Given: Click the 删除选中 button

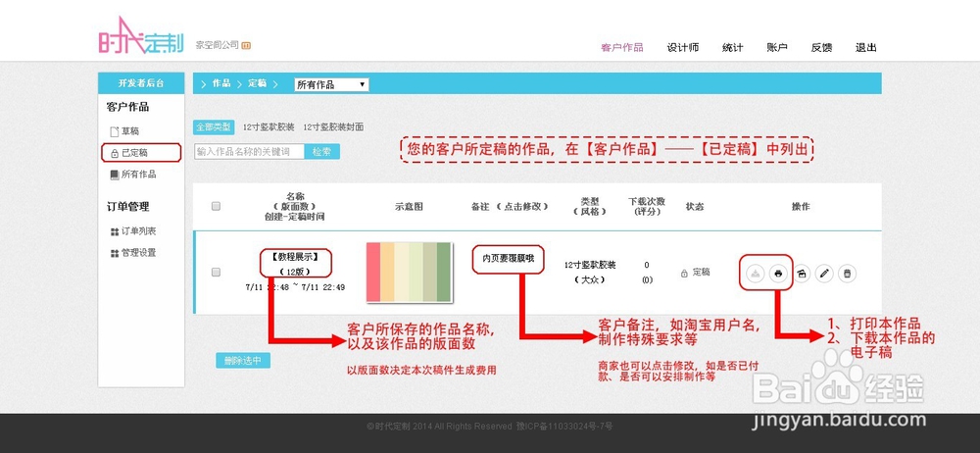Looking at the screenshot, I should pyautogui.click(x=243, y=361).
